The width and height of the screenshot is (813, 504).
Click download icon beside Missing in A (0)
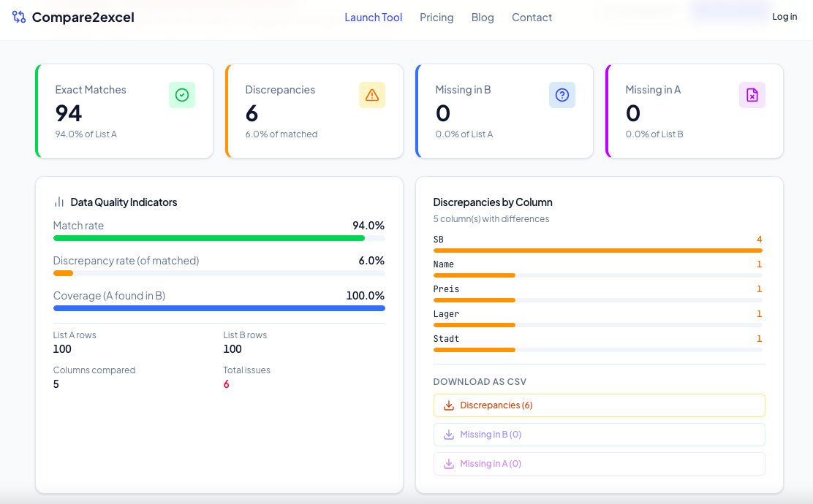(449, 464)
